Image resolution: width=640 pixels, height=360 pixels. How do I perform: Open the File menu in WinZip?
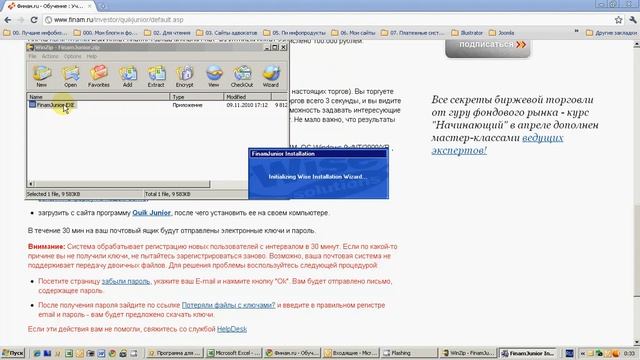point(32,56)
